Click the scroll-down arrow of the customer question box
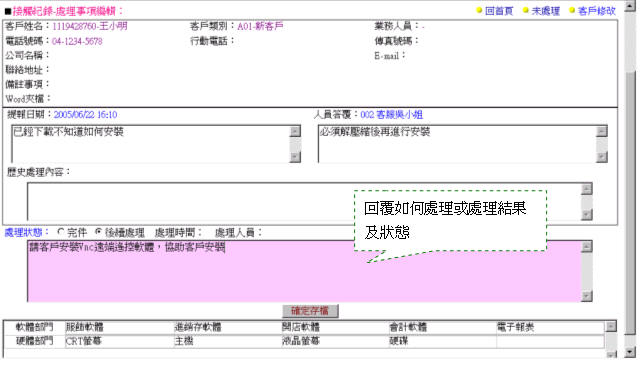The image size is (642, 366). tap(295, 157)
